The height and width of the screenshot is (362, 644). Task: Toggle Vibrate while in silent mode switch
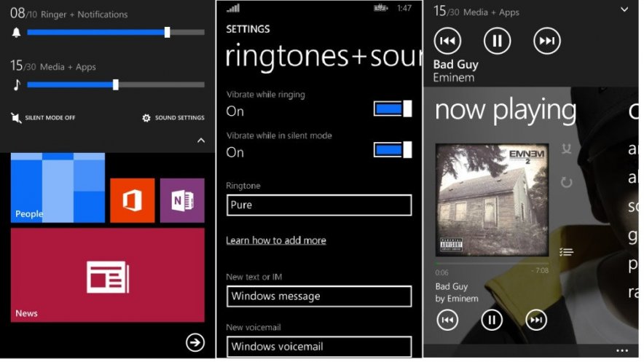(x=393, y=150)
